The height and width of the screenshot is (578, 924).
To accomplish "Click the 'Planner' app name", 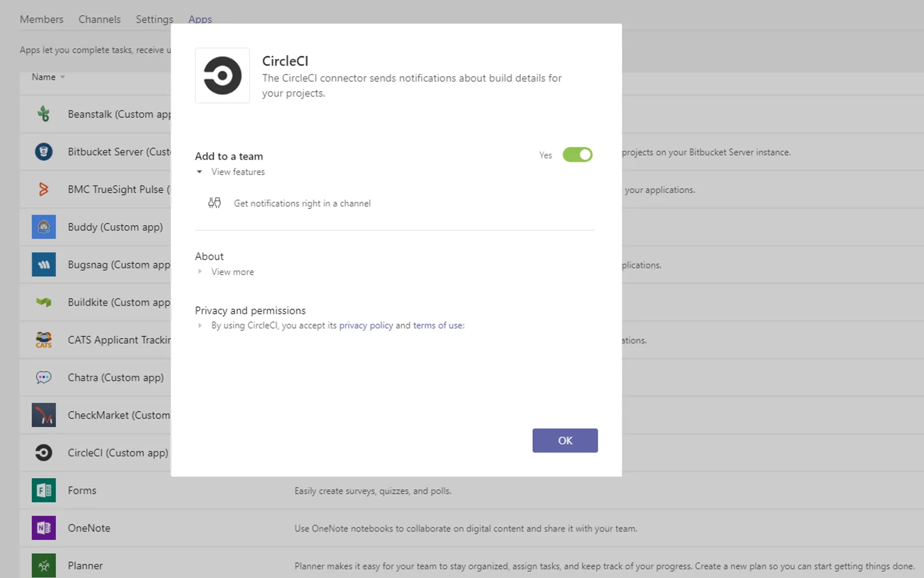I will click(85, 565).
